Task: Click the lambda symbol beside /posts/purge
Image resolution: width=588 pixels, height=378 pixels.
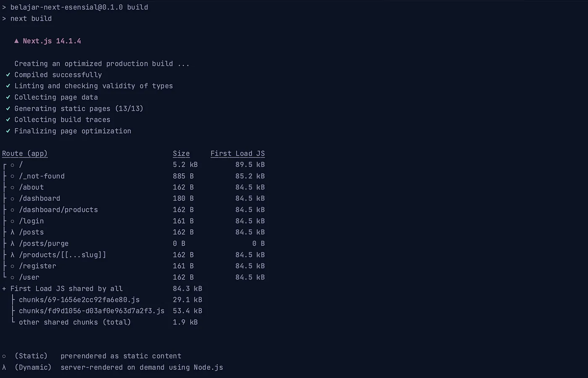Action: tap(13, 244)
